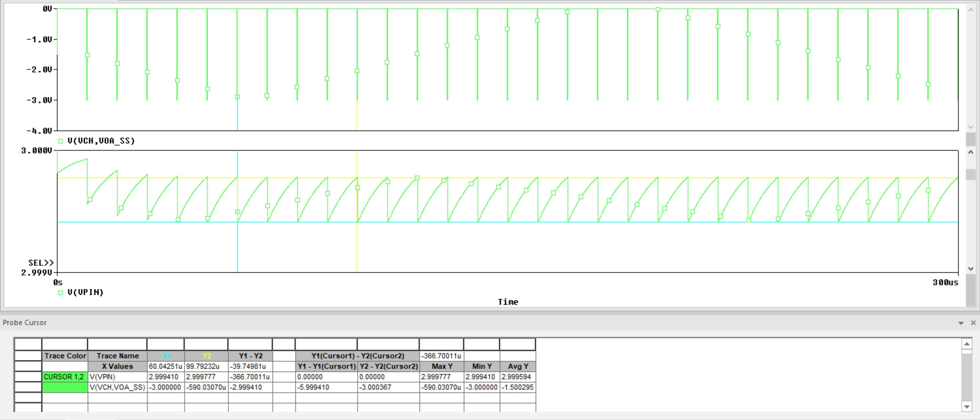Viewport: 980px width, 420px height.
Task: Click the -4.0V y-axis label
Action: (39, 131)
